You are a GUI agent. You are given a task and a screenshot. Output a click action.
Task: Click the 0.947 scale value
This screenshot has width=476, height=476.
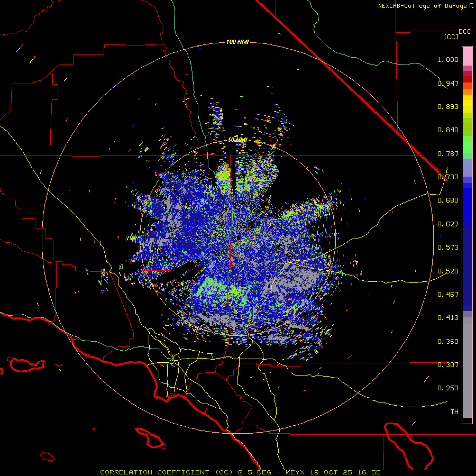448,83
